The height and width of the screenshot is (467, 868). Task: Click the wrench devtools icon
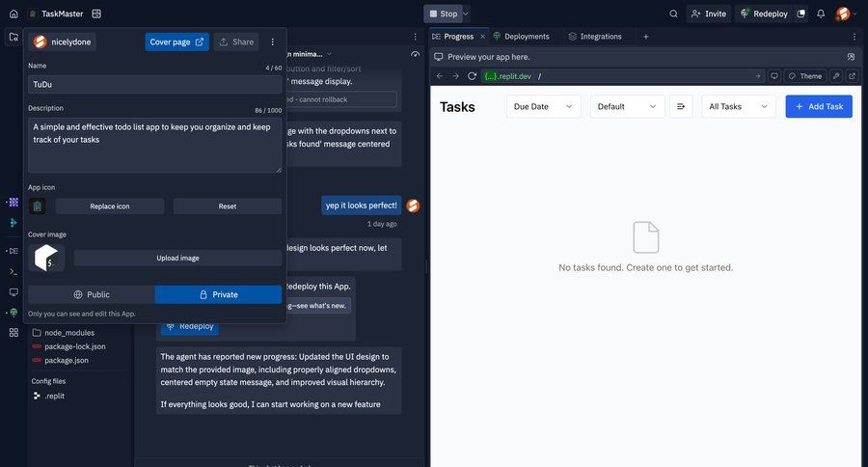coord(836,76)
